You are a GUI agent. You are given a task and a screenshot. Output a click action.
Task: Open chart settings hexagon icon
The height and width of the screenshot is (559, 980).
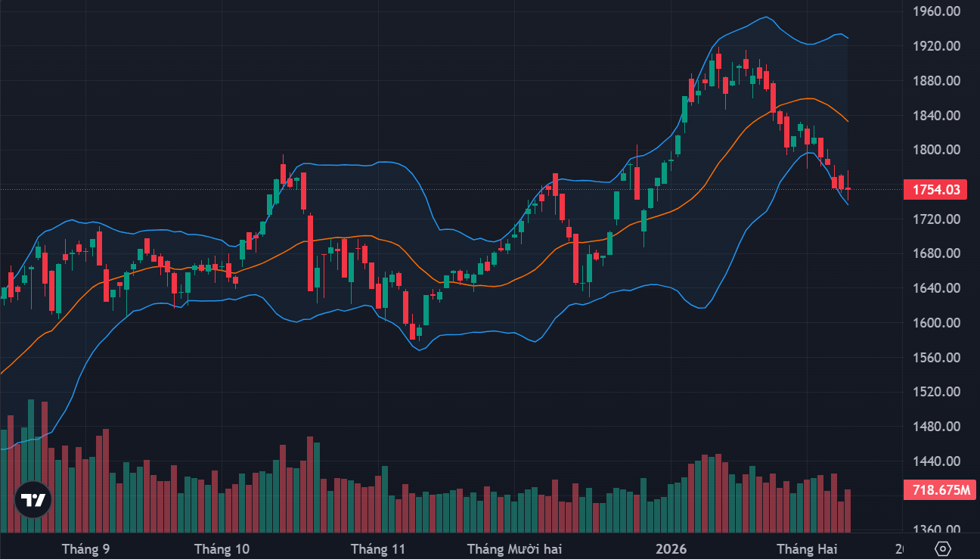point(942,548)
